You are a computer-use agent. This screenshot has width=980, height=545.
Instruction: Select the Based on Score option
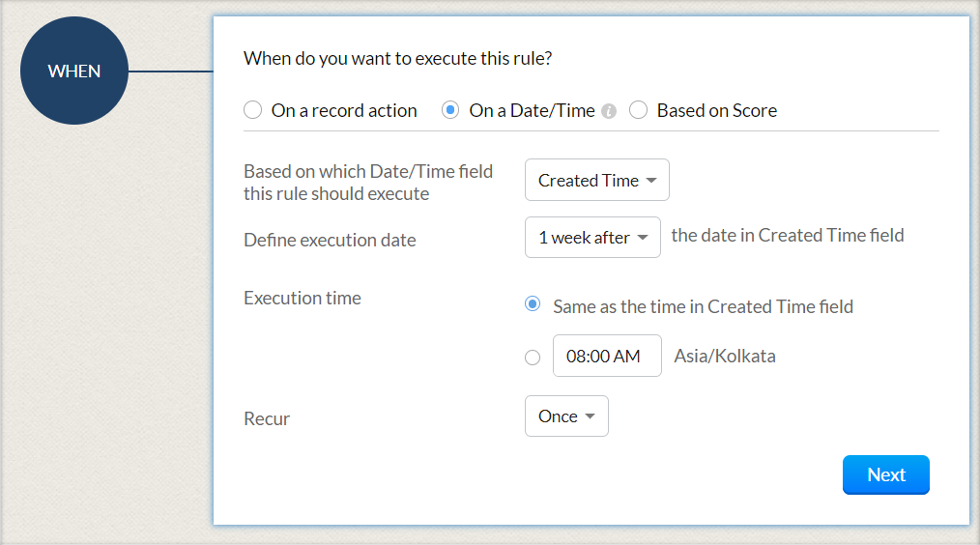[x=638, y=110]
